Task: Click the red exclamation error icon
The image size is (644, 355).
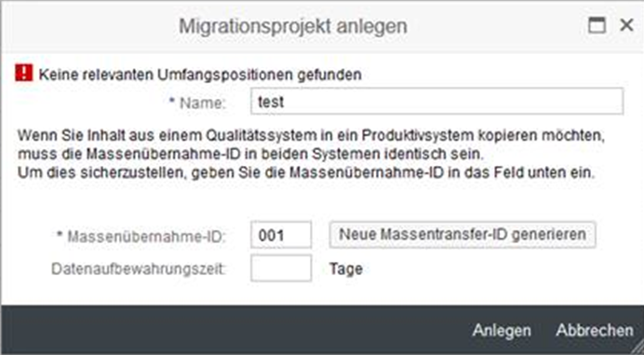Action: pyautogui.click(x=24, y=74)
